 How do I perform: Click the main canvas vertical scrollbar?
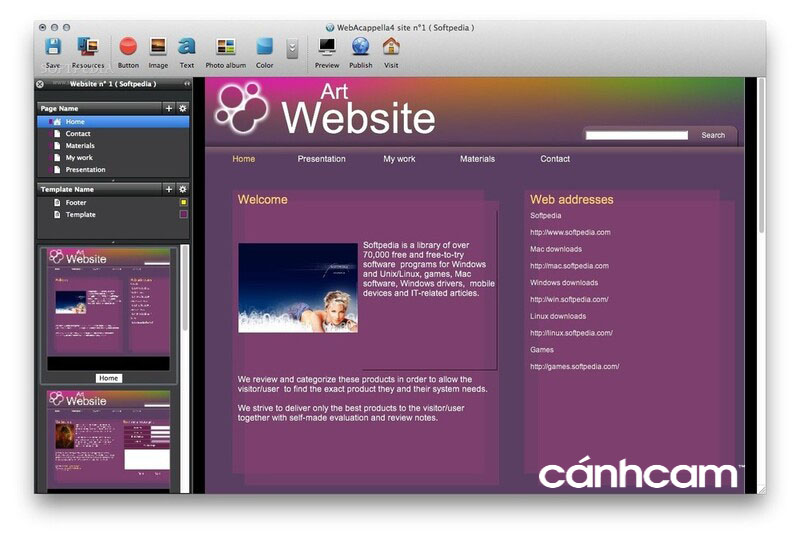click(x=761, y=156)
